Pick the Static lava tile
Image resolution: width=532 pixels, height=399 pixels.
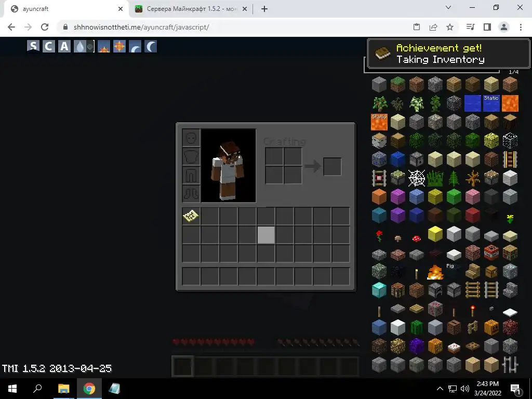coord(379,122)
